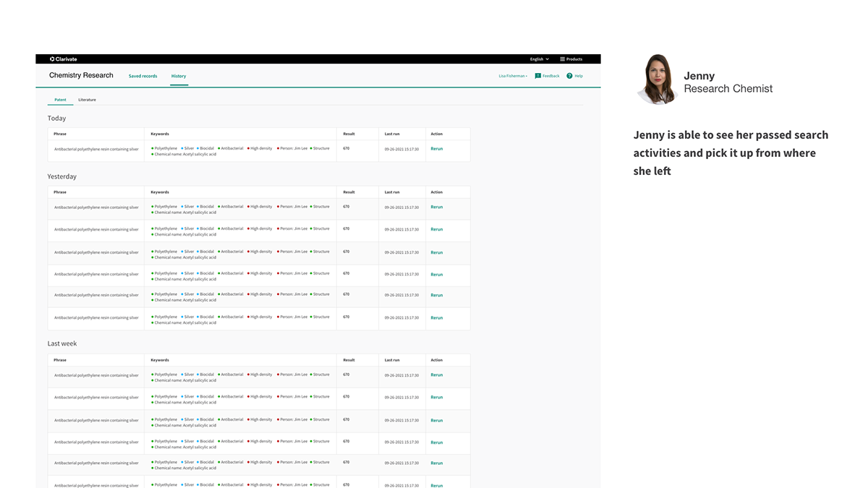
Task: Click Polyethylene keyword in Today's row
Action: point(164,148)
